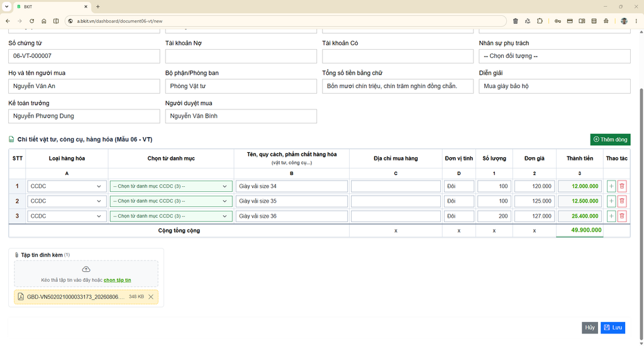Open the browser profile avatar
This screenshot has height=346, width=644.
coord(624,21)
